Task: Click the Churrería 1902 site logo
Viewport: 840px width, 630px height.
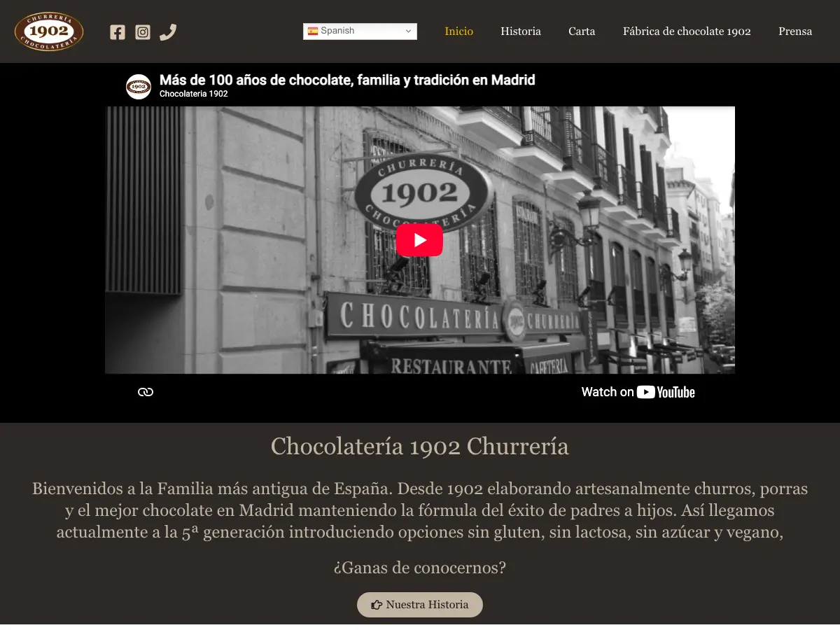Action: [49, 31]
